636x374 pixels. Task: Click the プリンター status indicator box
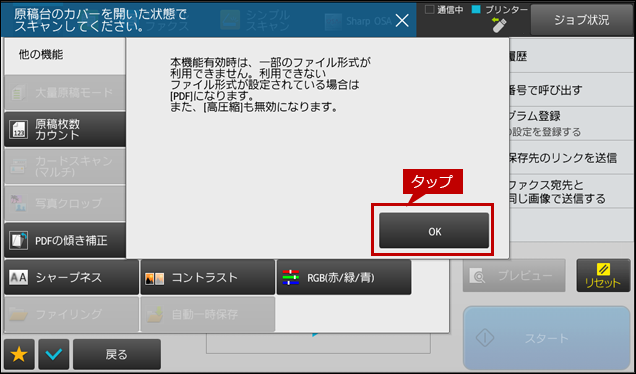click(476, 10)
